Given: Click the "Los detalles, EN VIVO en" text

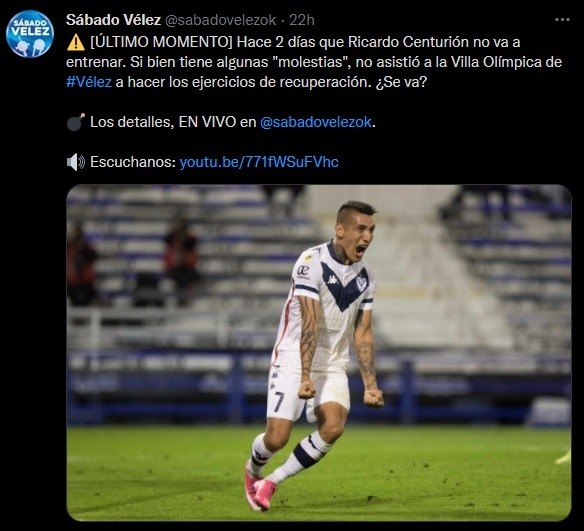Looking at the screenshot, I should 173,122.
